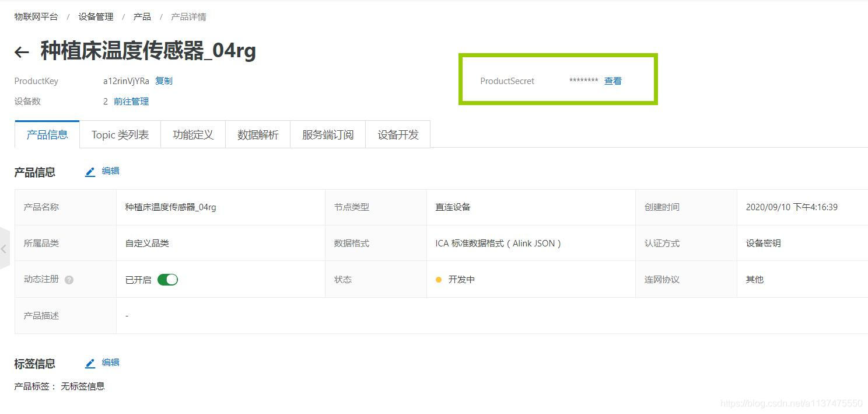Screen dimensions: 868x414
Task: Expand the collapsed left sidebar handle
Action: 4,249
